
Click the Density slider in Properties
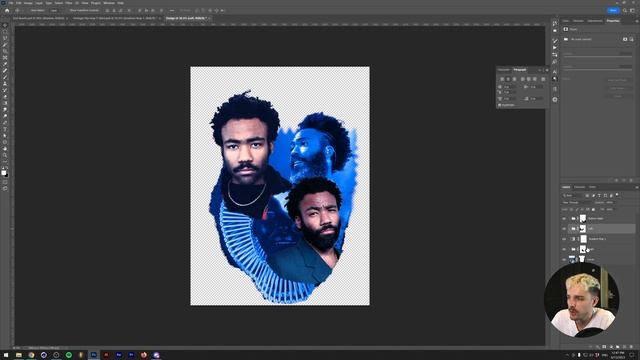click(x=598, y=57)
